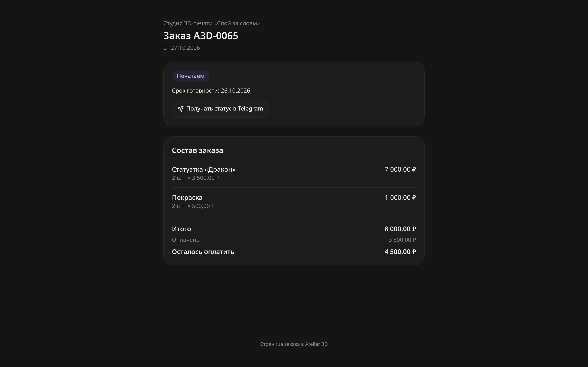
Task: Click the Оплачено row label
Action: (186, 240)
